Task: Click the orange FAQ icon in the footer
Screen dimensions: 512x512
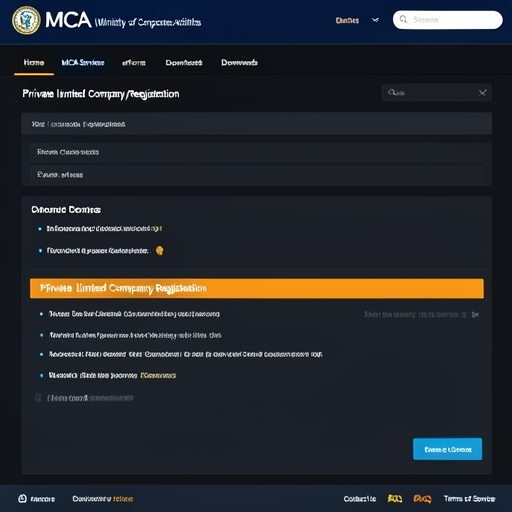Action: tap(422, 499)
